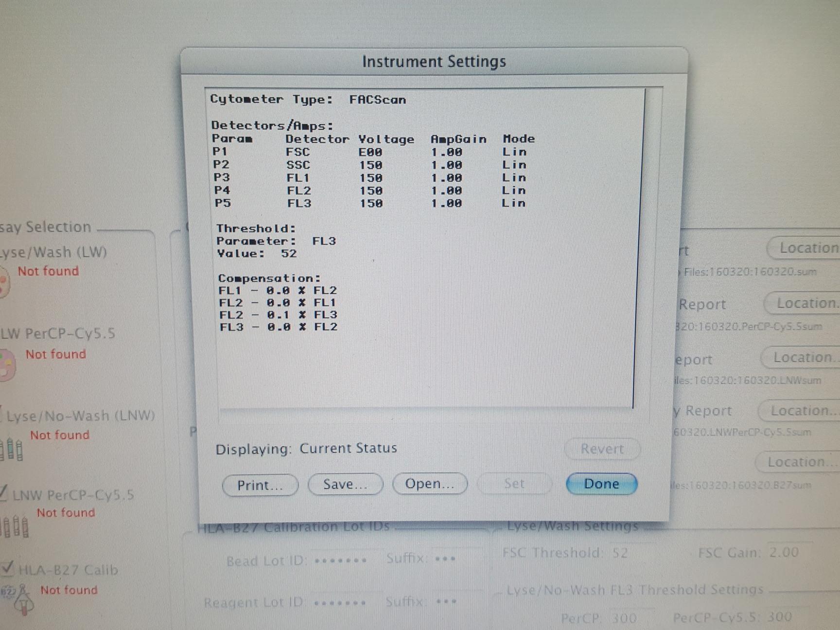Viewport: 840px width, 630px height.
Task: Click the Instrument Settings title bar
Action: tap(434, 62)
